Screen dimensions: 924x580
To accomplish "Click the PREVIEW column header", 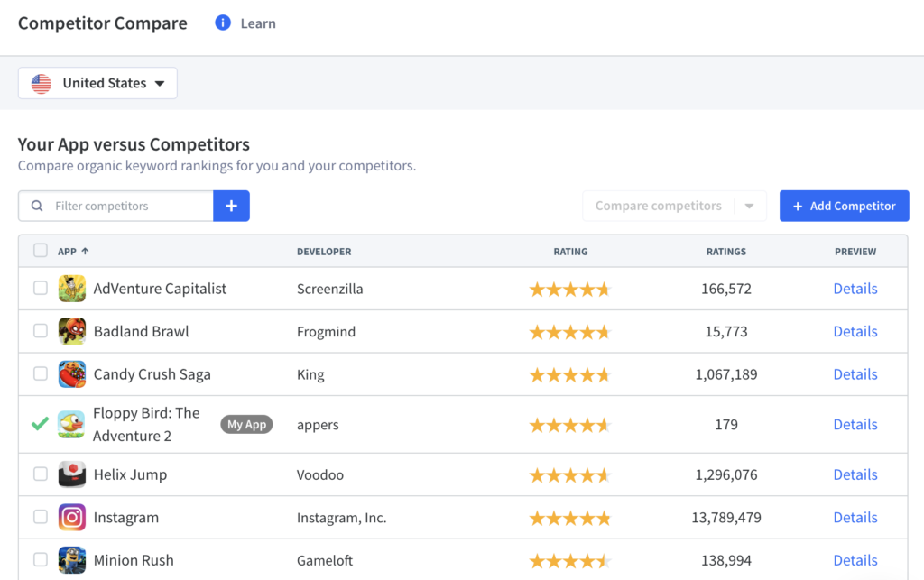I will click(855, 252).
